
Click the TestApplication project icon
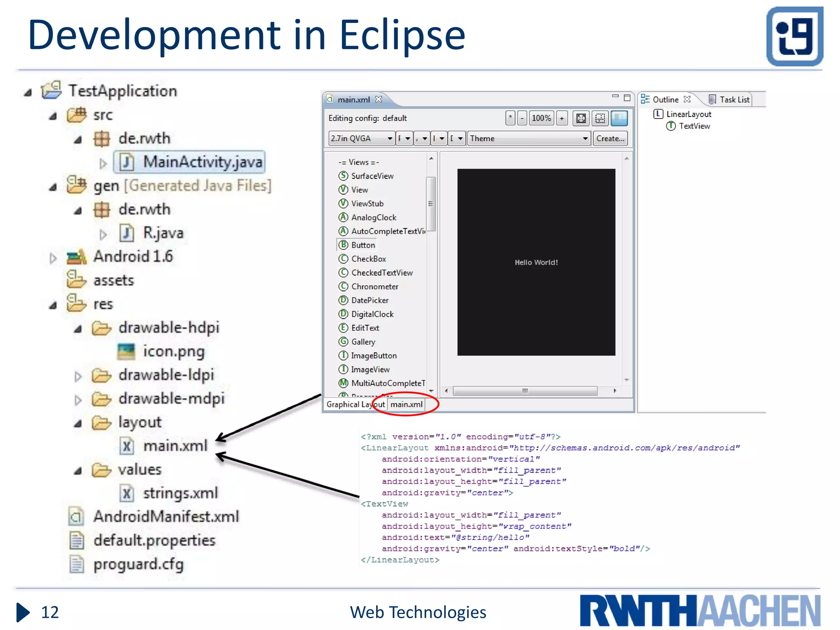click(52, 90)
